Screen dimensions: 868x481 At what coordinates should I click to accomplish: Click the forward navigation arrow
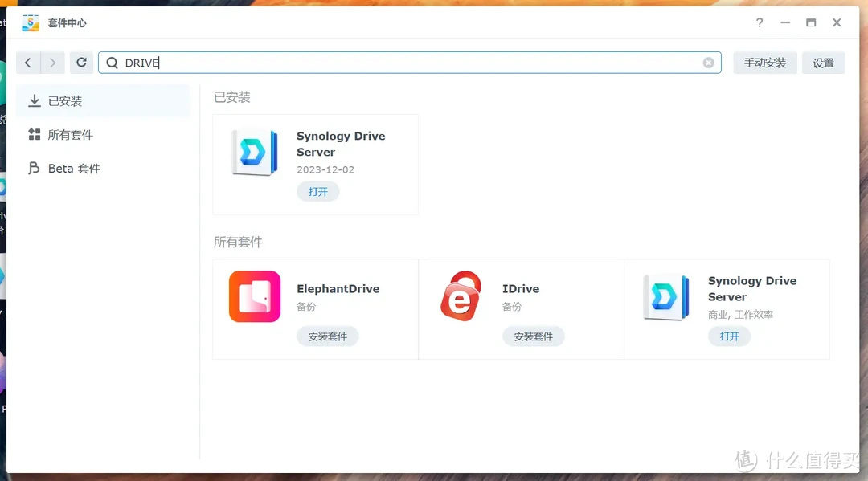pyautogui.click(x=52, y=63)
